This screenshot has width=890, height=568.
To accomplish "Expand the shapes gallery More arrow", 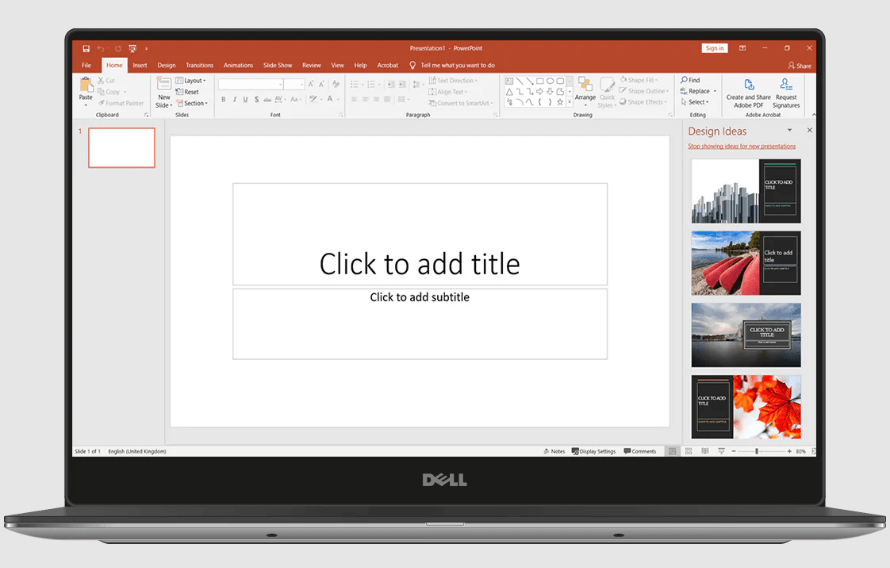I will point(569,102).
